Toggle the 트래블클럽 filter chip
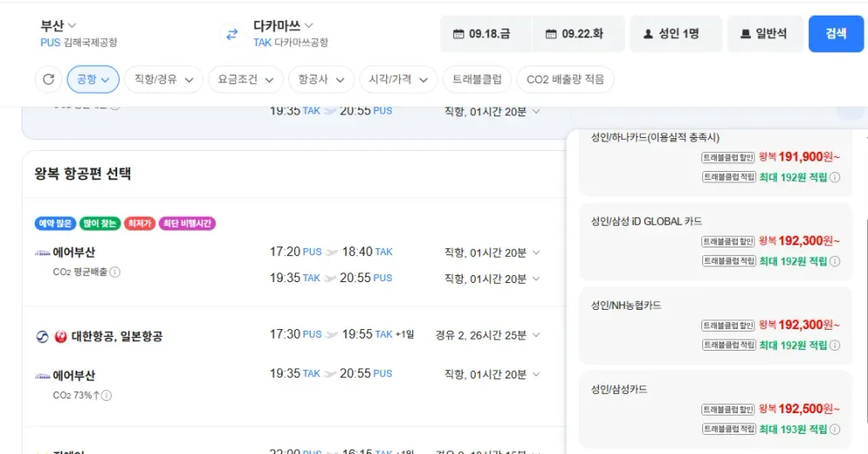The width and height of the screenshot is (868, 454). coord(477,79)
